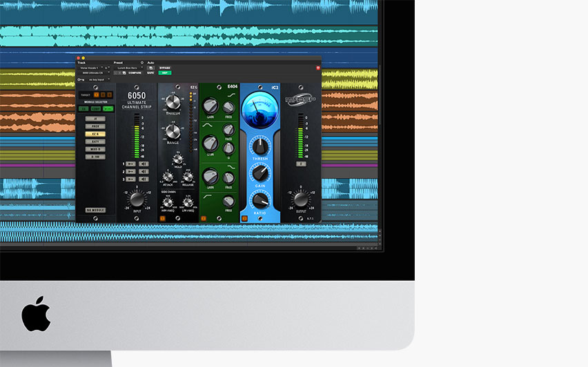The width and height of the screenshot is (588, 367).
Task: Toggle key listen icon for slot 2
Action: (130, 171)
